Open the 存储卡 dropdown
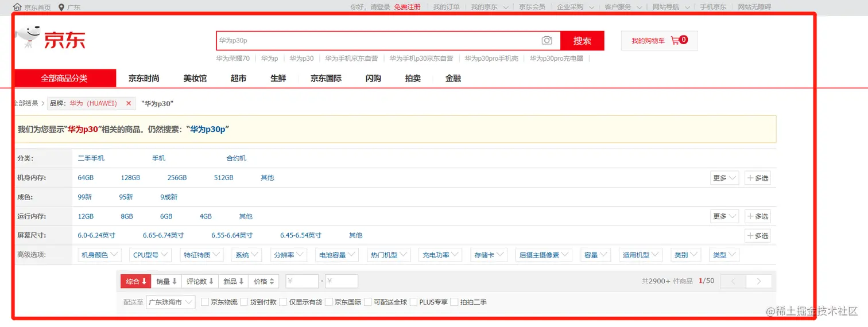 click(489, 255)
